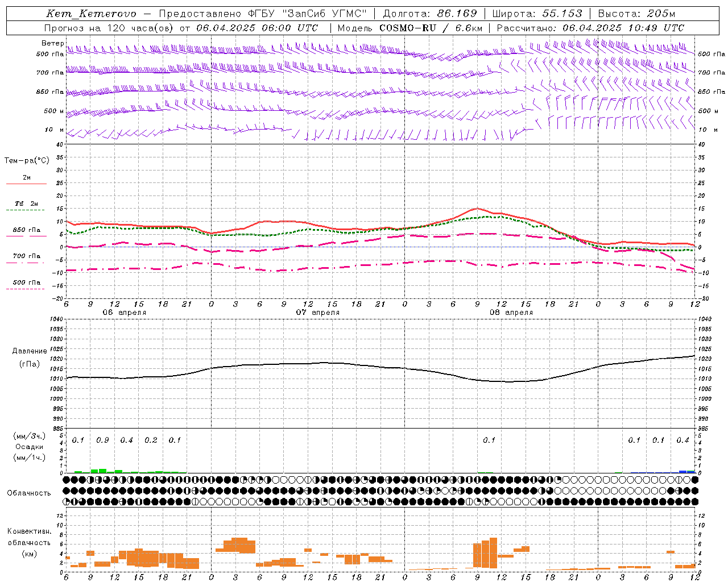Select the '06 апреля' date label
This screenshot has width=728, height=582.
pos(124,313)
